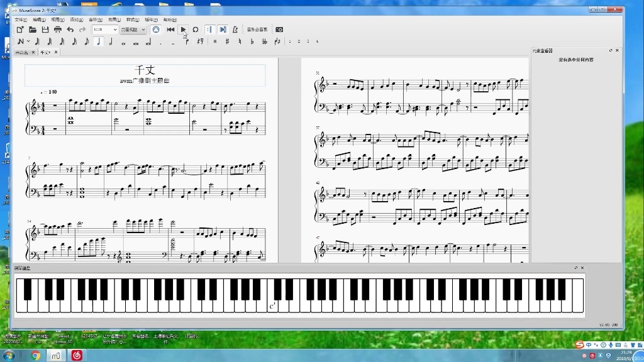Apply flat accidental
The width and height of the screenshot is (644, 362).
[252, 41]
